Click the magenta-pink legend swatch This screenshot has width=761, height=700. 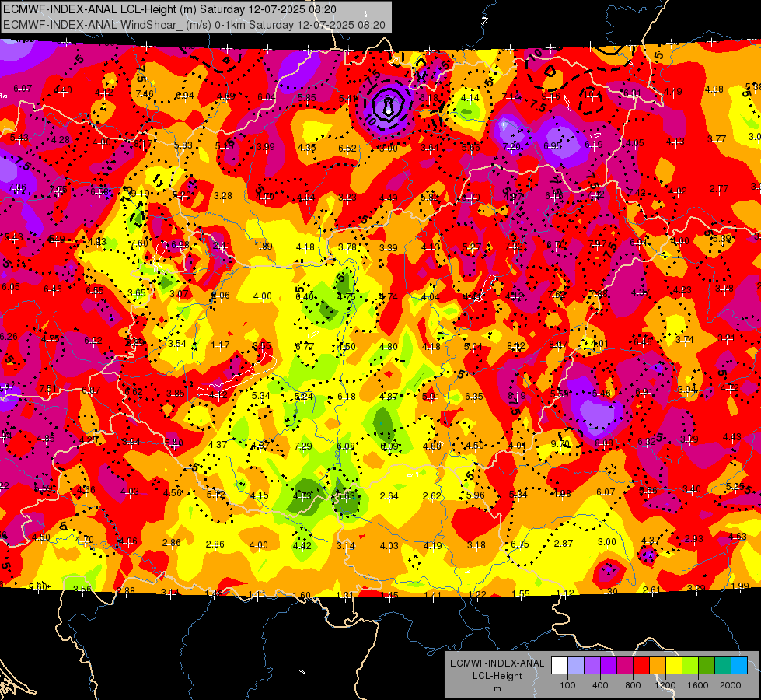625,666
